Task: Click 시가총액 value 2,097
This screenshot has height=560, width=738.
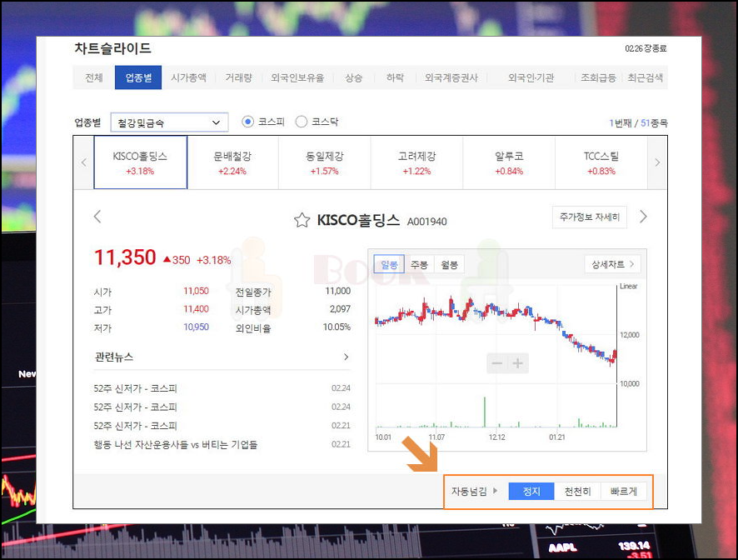Action: tap(340, 309)
